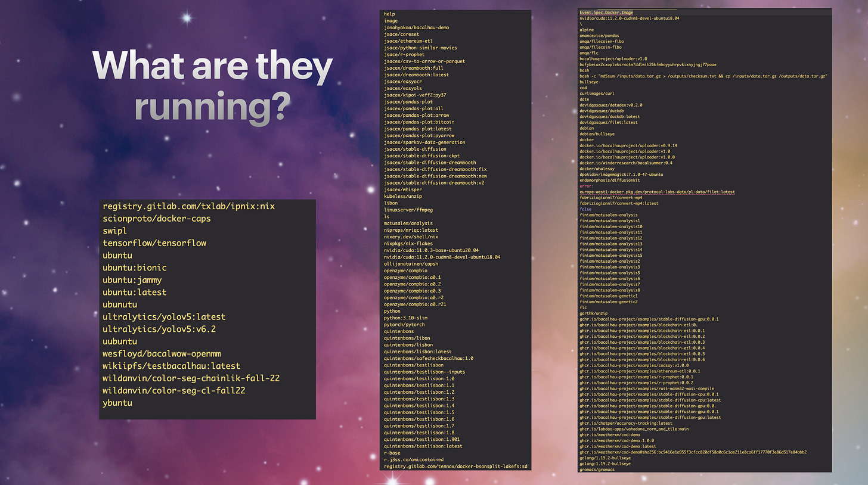Select the "fabriziogianni7/convert-mp4:latest" line

pos(619,203)
